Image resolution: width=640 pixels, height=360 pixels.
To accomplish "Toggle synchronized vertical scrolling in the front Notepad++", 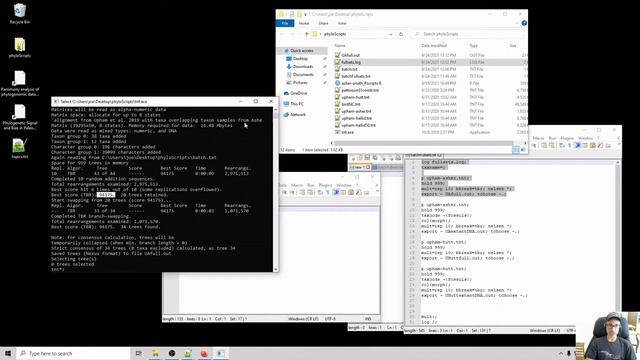I will (x=302, y=192).
